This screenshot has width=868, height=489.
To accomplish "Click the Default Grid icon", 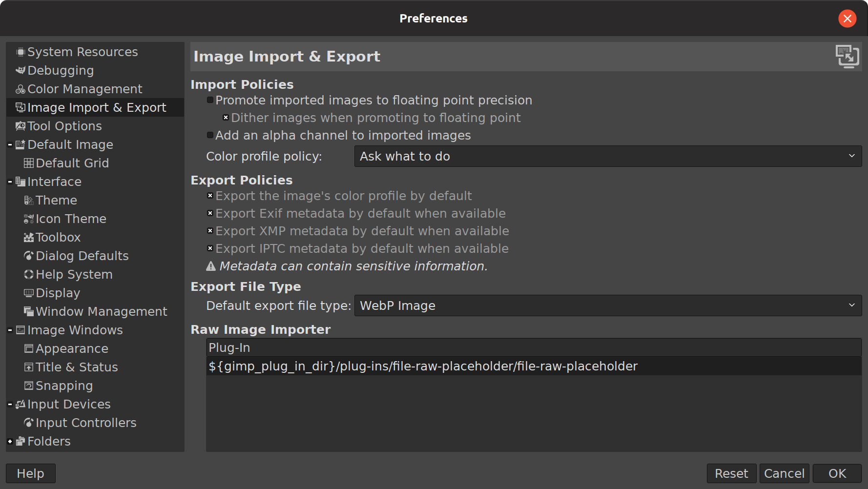I will pyautogui.click(x=29, y=163).
